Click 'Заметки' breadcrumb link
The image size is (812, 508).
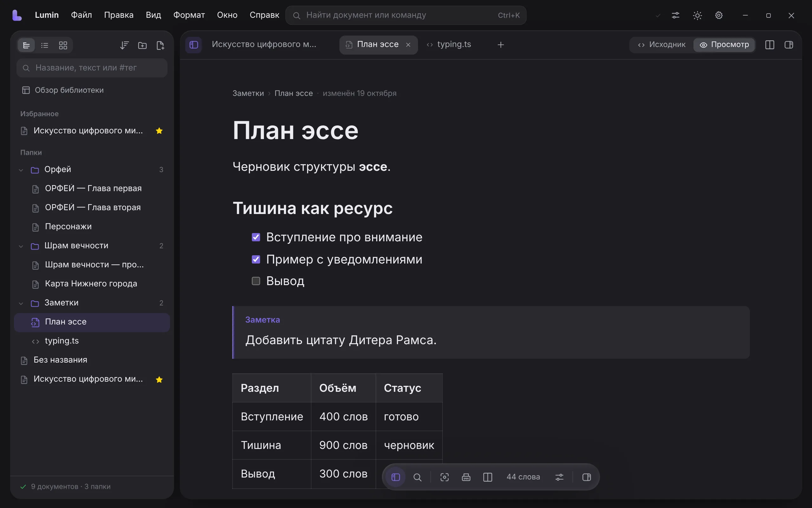pyautogui.click(x=248, y=93)
